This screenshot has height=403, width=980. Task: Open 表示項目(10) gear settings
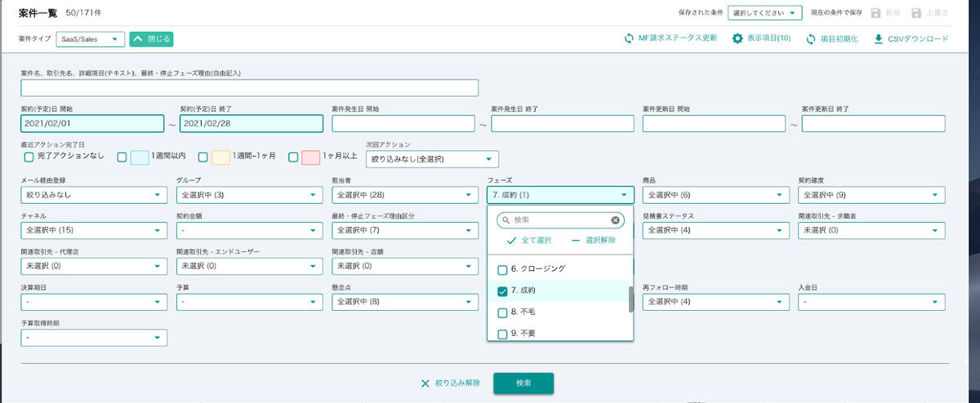(x=737, y=39)
